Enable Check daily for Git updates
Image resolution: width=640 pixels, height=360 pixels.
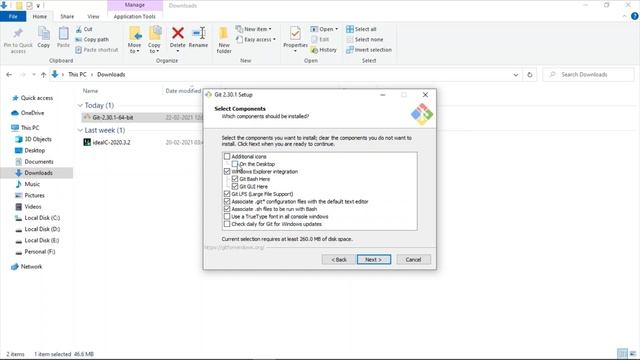227,224
